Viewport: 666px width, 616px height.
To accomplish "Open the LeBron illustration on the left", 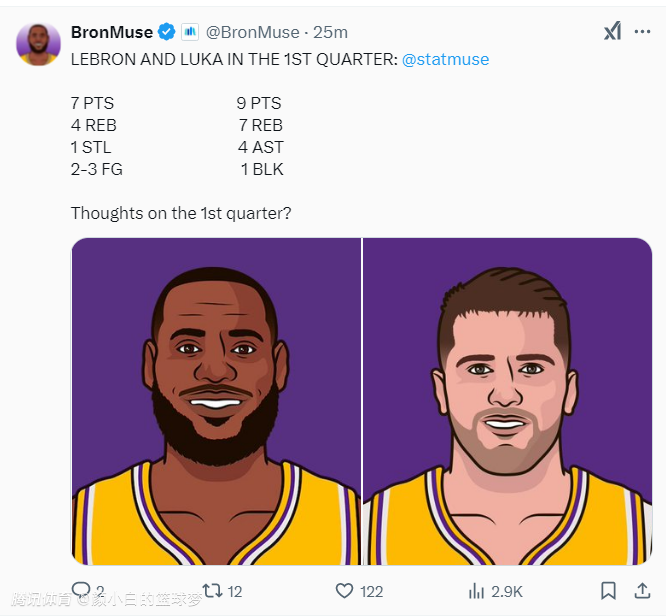I will [x=216, y=400].
